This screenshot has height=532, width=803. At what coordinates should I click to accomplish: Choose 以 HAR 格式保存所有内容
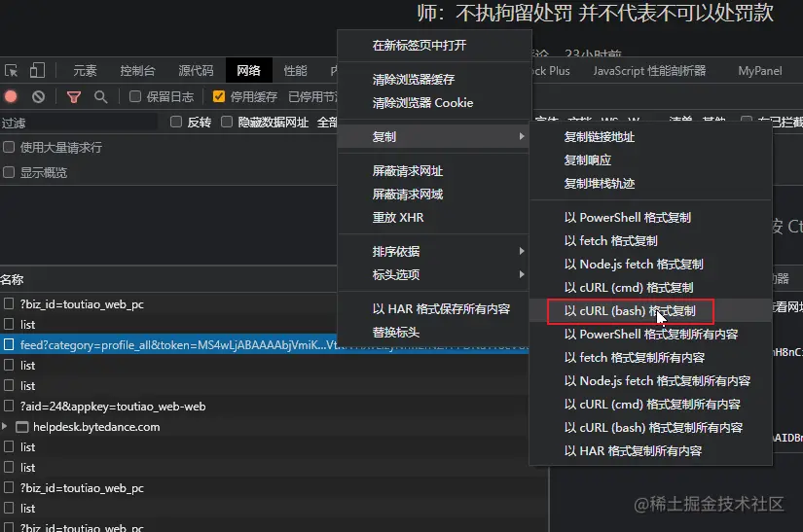click(x=433, y=309)
